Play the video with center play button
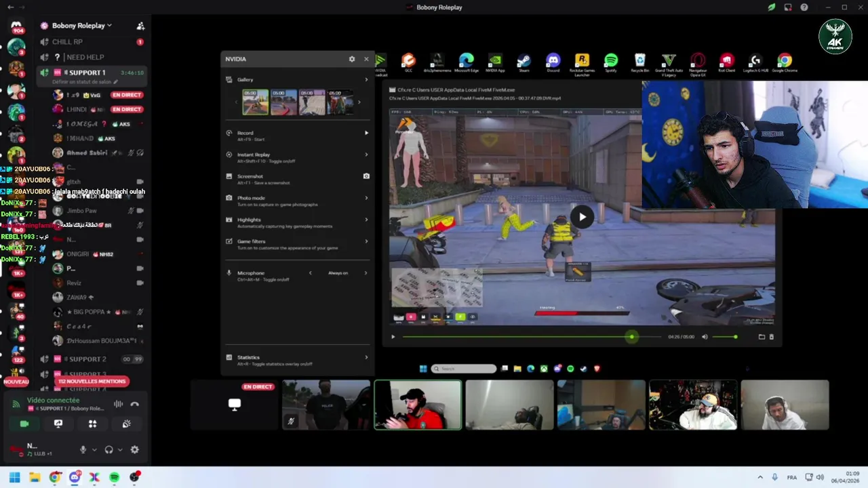The image size is (868, 488). tap(582, 217)
